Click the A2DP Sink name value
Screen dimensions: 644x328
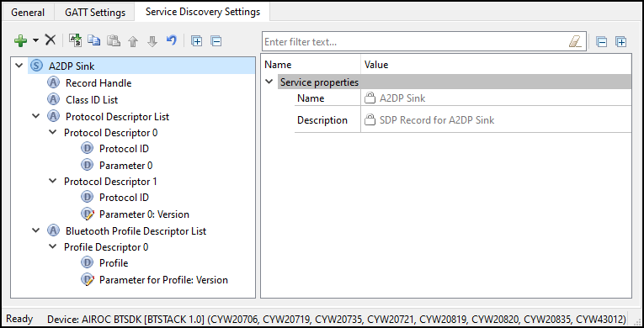pos(402,98)
